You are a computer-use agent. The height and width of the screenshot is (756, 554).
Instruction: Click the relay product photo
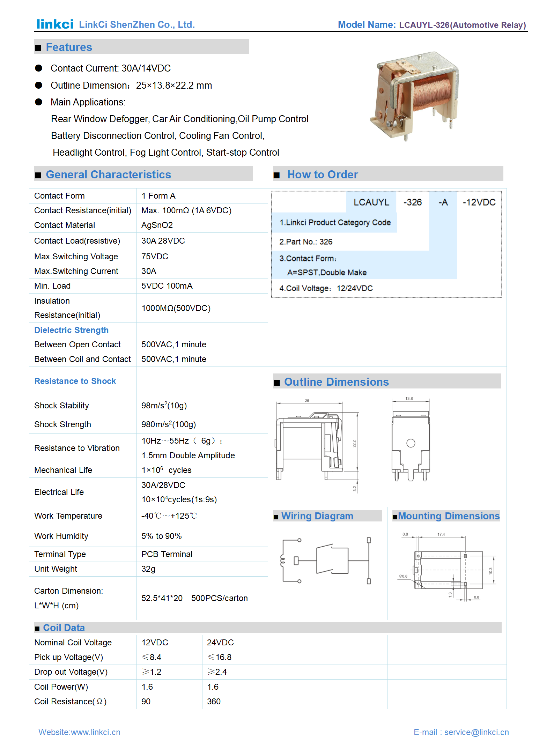414,95
